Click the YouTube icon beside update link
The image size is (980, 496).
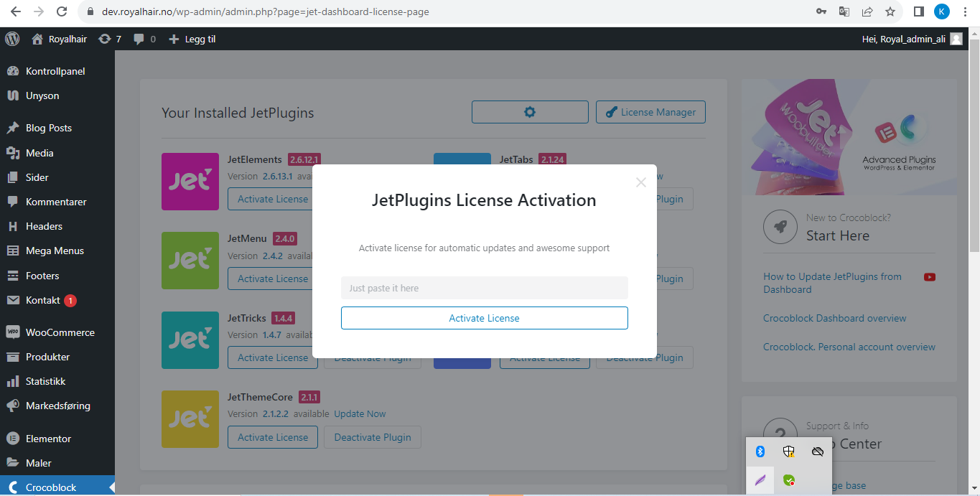[x=930, y=277]
